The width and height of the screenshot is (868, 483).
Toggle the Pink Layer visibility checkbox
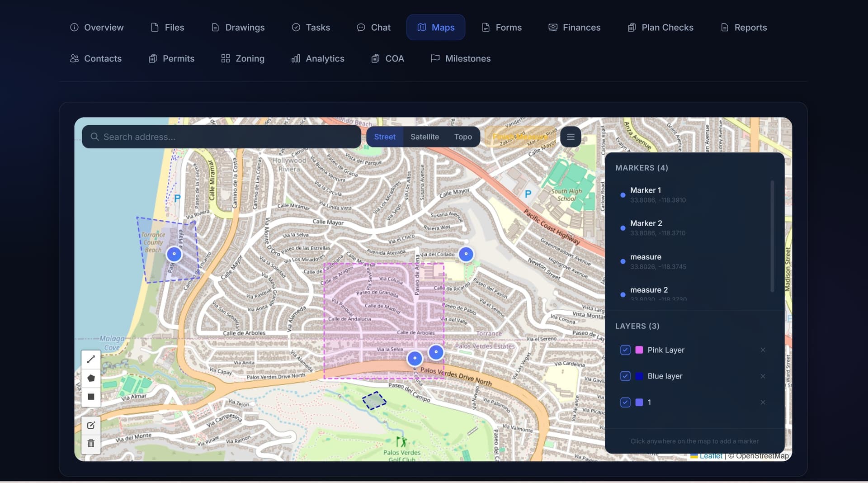tap(625, 350)
